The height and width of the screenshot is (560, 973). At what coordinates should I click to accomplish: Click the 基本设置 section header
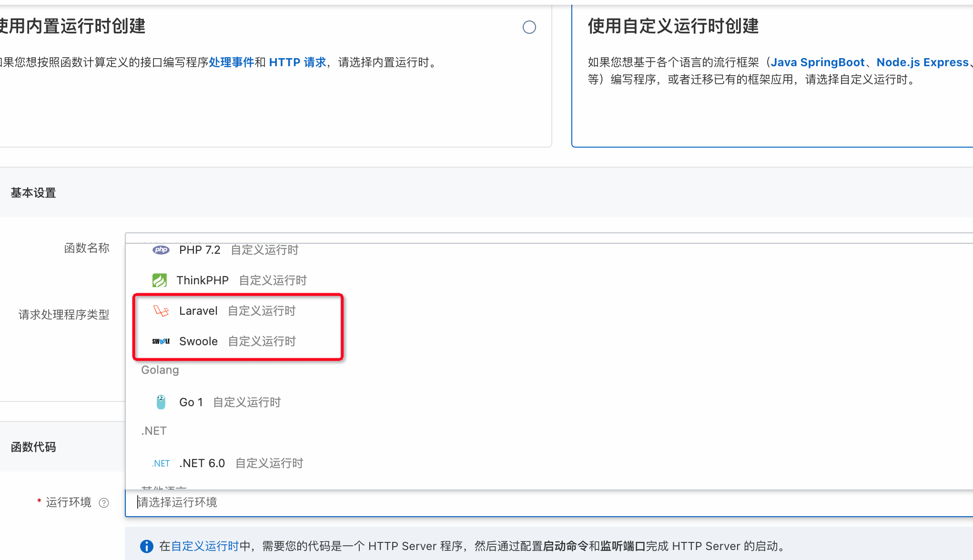33,193
